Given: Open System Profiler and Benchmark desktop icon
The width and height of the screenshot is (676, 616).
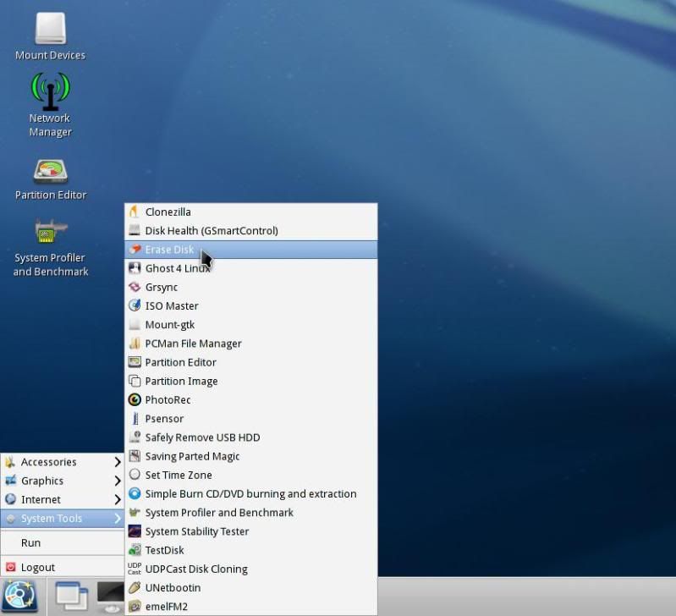Looking at the screenshot, I should (x=51, y=248).
